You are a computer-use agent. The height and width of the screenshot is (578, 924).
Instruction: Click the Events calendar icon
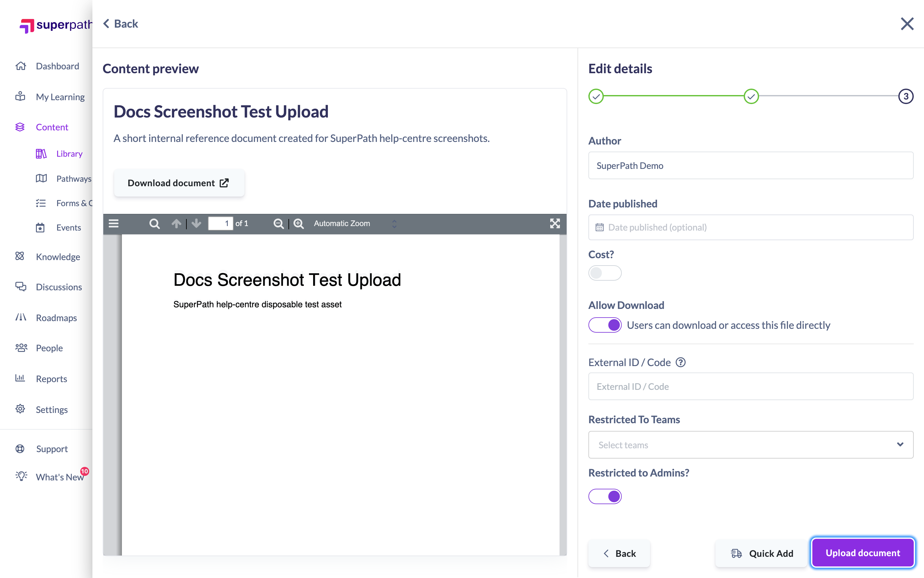click(x=40, y=228)
